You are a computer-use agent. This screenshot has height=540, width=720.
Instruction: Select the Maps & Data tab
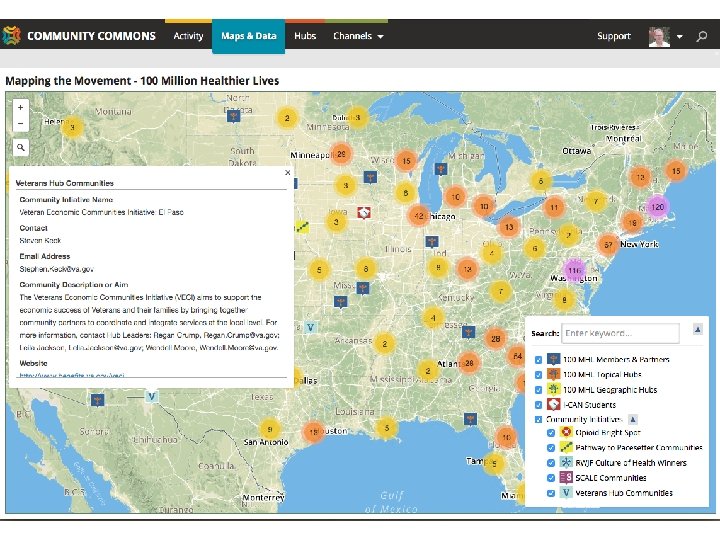(248, 37)
